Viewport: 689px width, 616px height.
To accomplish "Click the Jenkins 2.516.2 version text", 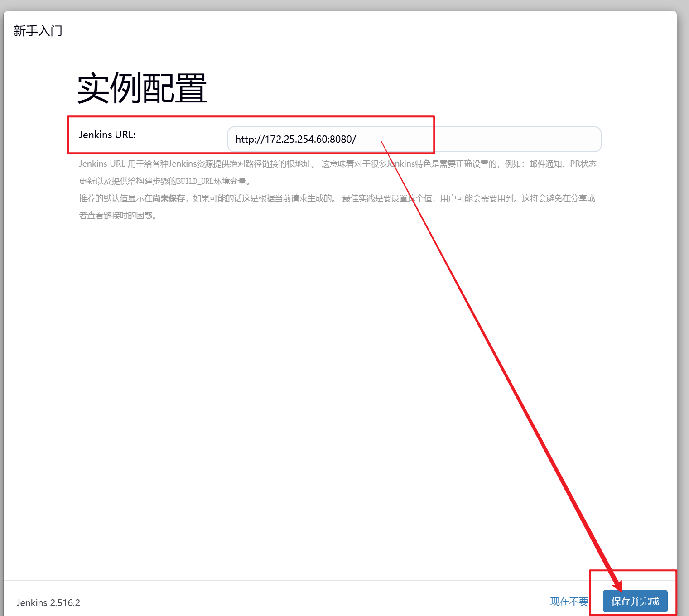I will (48, 603).
